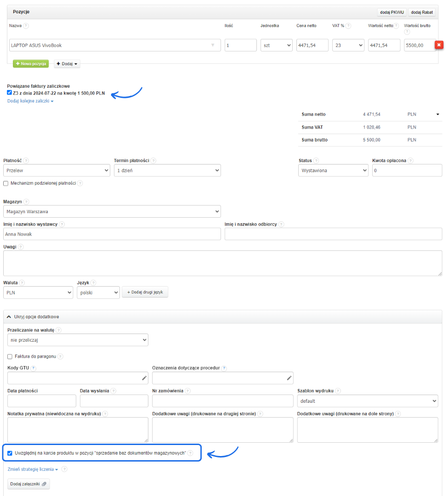Open the Status dropdown showing Wystawiona
This screenshot has height=496, width=448.
pyautogui.click(x=333, y=170)
